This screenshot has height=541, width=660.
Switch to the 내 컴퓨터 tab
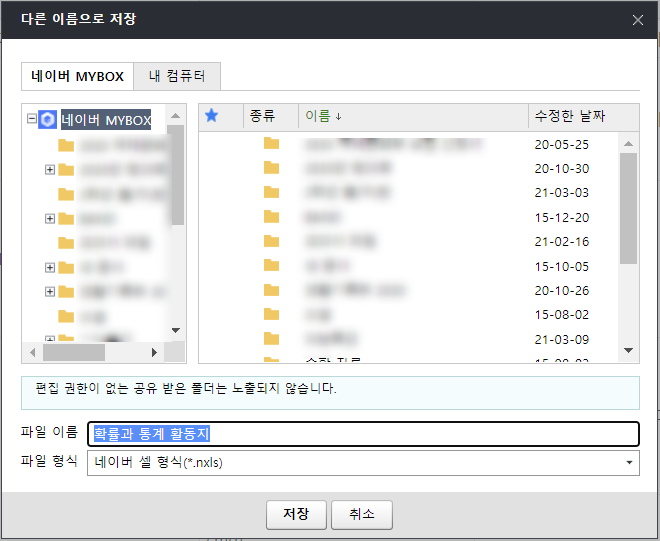(177, 76)
